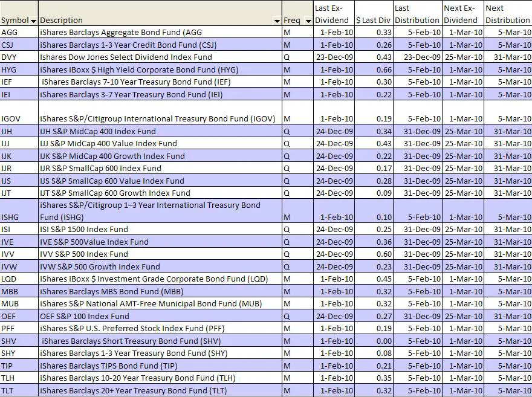Click the IVE symbol cell
The height and width of the screenshot is (397, 532).
pyautogui.click(x=19, y=242)
